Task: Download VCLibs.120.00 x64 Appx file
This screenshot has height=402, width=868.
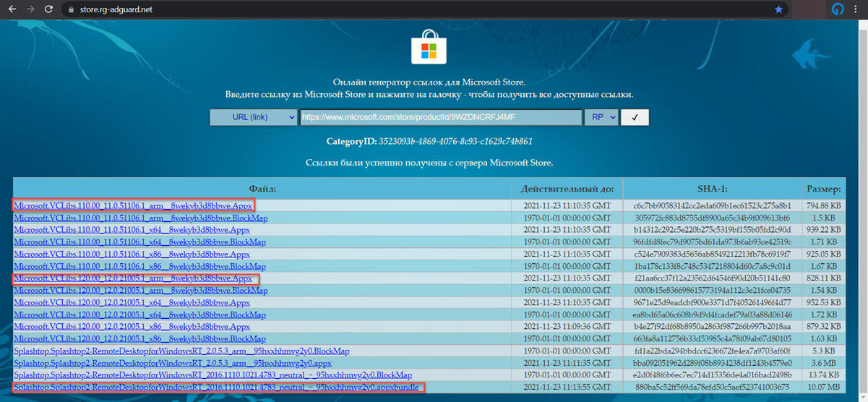Action: (x=132, y=302)
